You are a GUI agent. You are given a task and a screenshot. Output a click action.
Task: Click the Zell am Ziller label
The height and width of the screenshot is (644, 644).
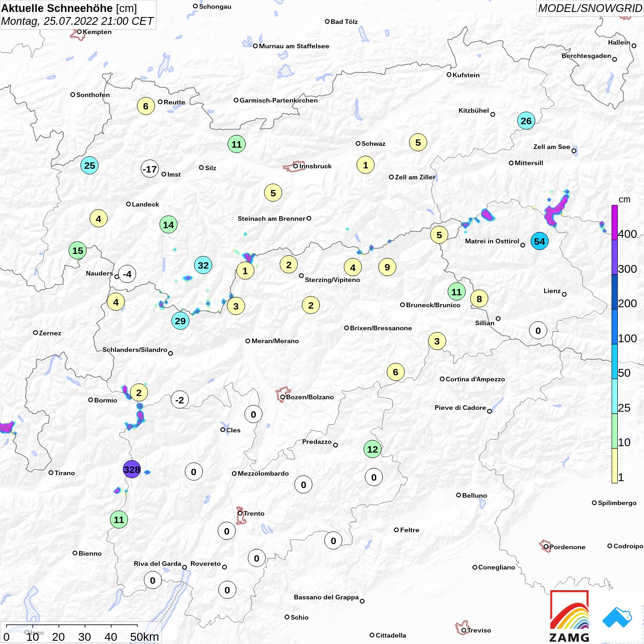click(415, 177)
